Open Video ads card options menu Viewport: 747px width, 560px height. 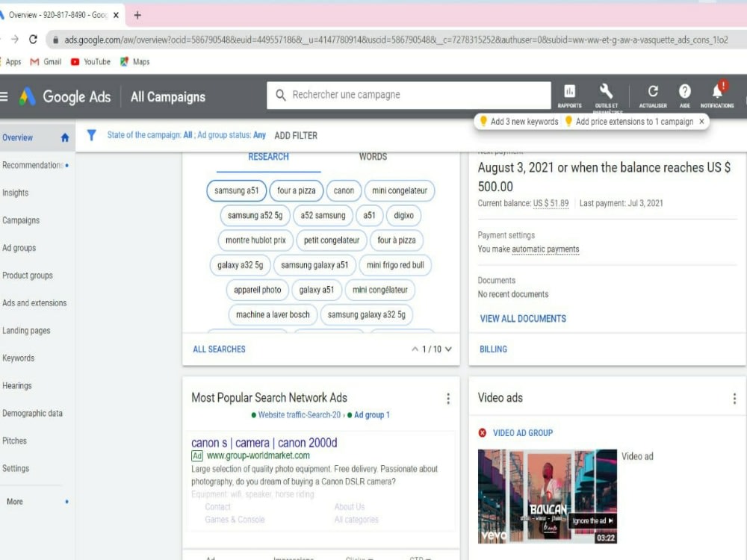click(x=734, y=399)
